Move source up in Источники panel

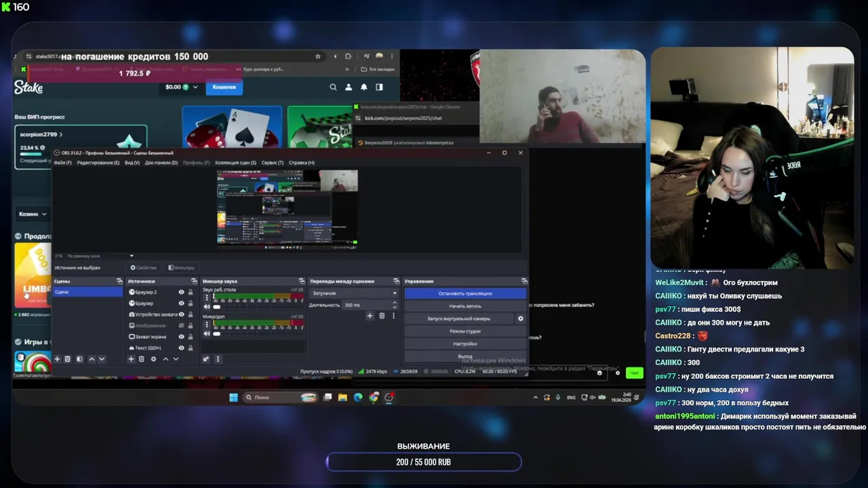[165, 359]
